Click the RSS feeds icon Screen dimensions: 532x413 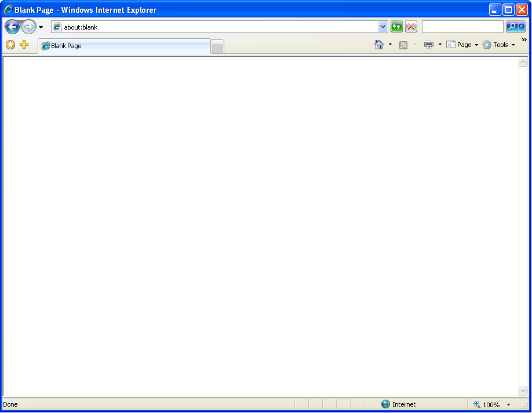(x=403, y=45)
